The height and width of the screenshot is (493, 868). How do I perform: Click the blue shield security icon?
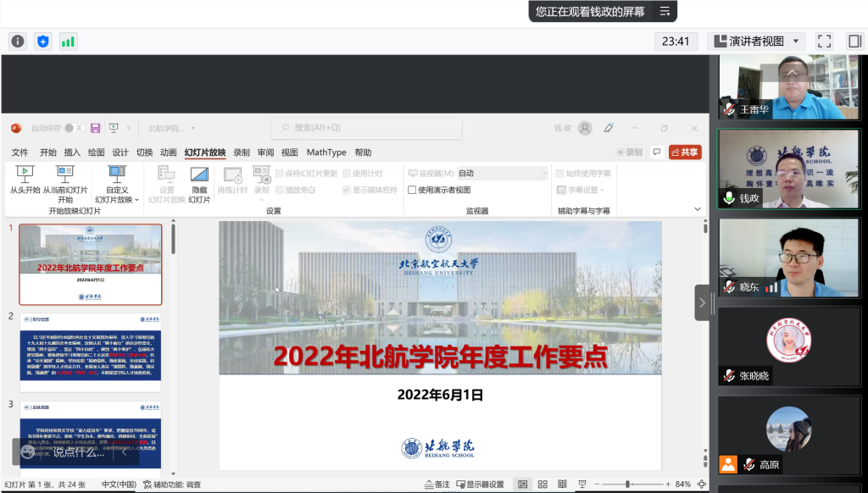[x=43, y=41]
